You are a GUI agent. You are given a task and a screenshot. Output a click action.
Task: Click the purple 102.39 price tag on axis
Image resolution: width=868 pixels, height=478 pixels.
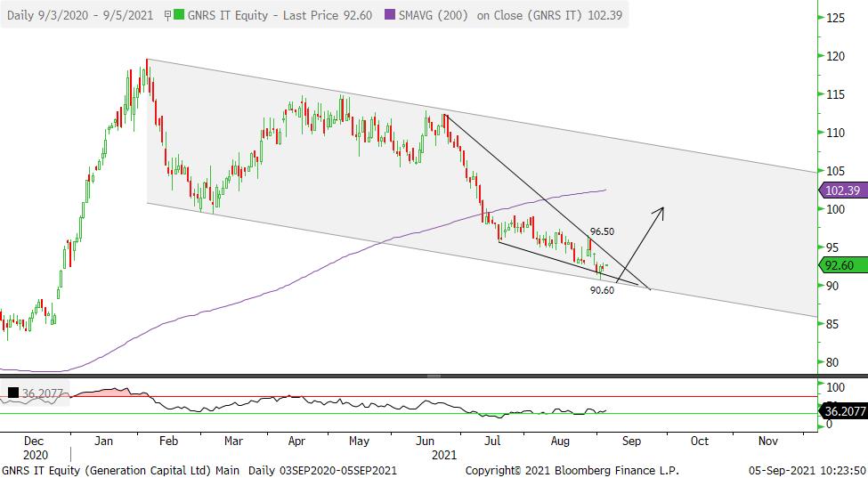click(842, 190)
